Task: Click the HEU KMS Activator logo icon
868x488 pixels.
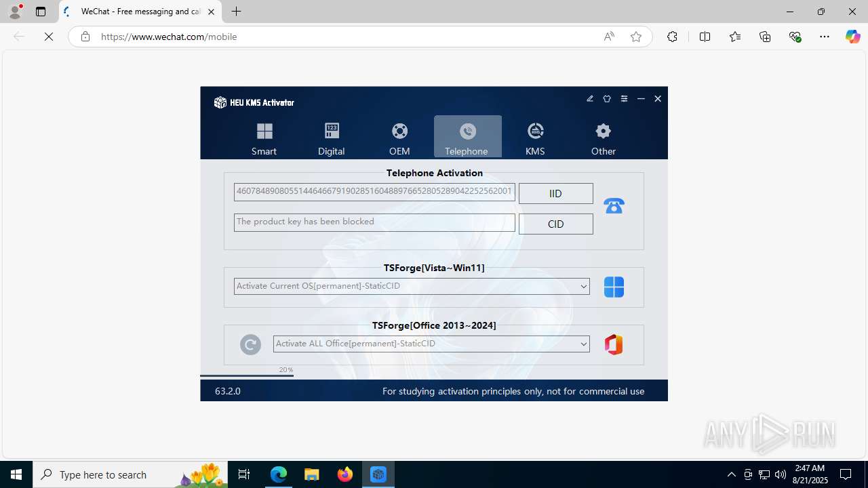Action: (220, 102)
